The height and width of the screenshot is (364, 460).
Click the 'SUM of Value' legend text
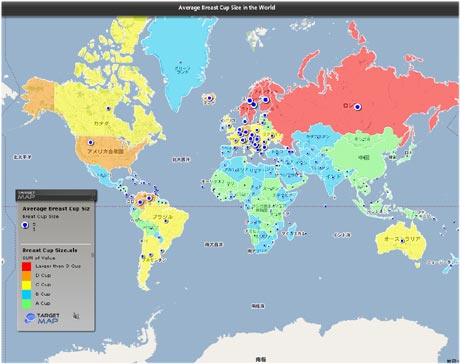pyautogui.click(x=39, y=258)
